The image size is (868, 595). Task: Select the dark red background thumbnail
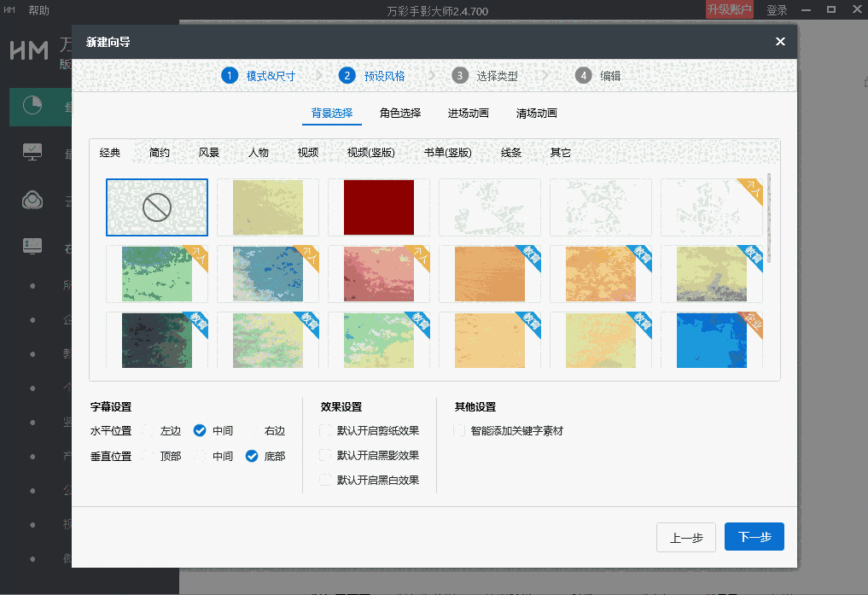pos(378,207)
